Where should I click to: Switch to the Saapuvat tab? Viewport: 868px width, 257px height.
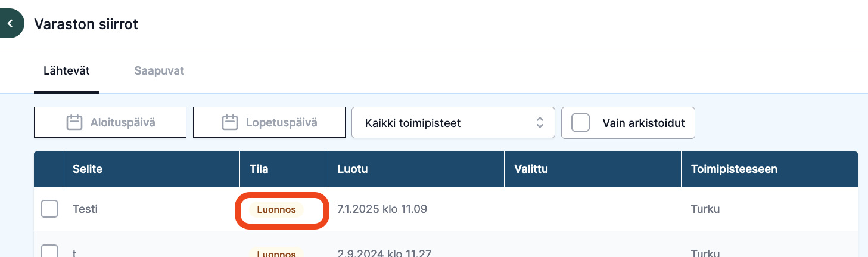[x=159, y=71]
